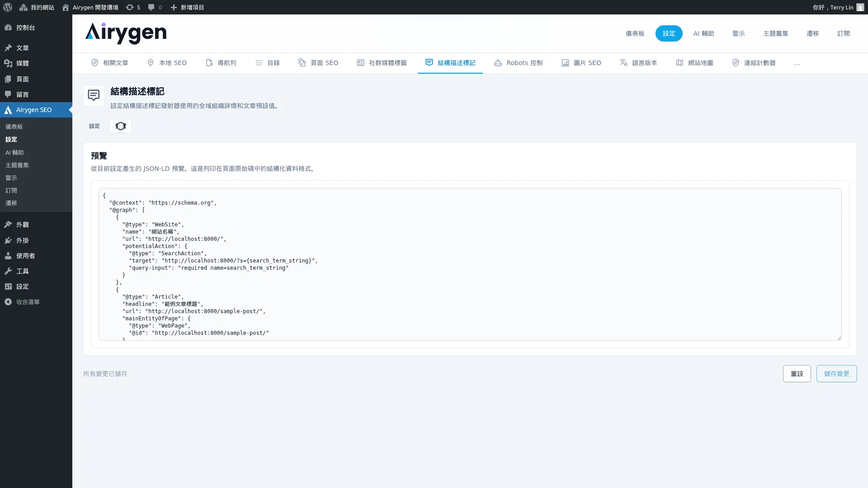This screenshot has width=868, height=488.
Task: Open the 相關文章 settings tab
Action: coord(110,63)
